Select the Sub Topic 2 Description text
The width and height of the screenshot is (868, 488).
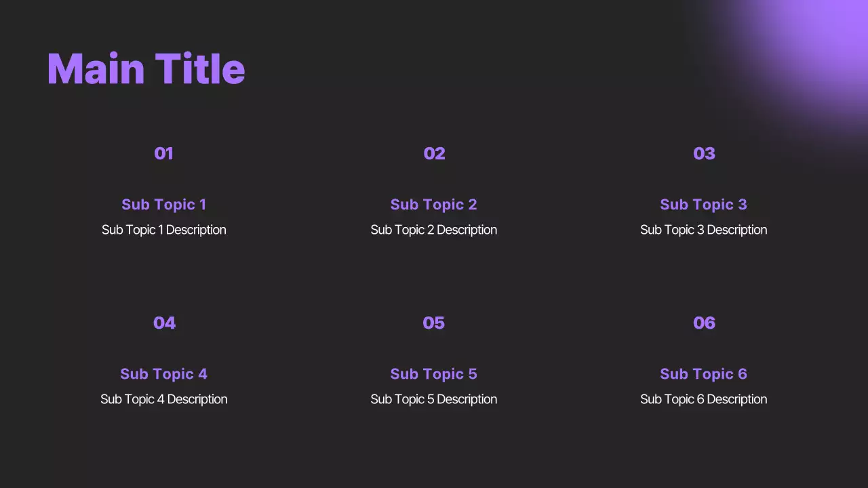(x=433, y=230)
